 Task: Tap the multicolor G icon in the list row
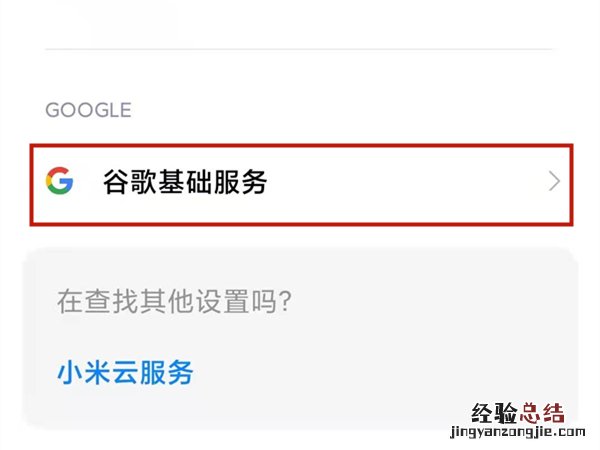point(60,181)
